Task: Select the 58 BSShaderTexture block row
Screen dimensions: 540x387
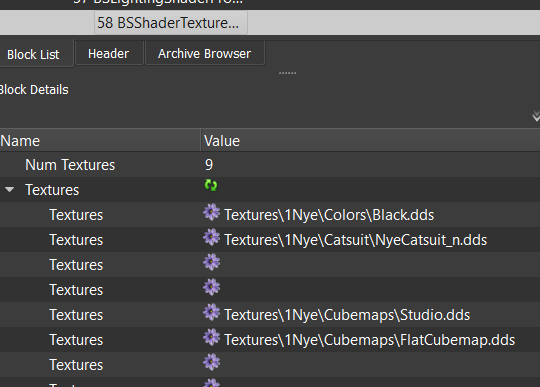Action: (270, 23)
